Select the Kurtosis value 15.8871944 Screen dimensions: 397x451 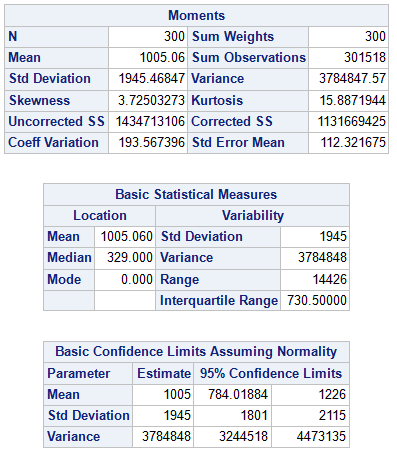[353, 100]
